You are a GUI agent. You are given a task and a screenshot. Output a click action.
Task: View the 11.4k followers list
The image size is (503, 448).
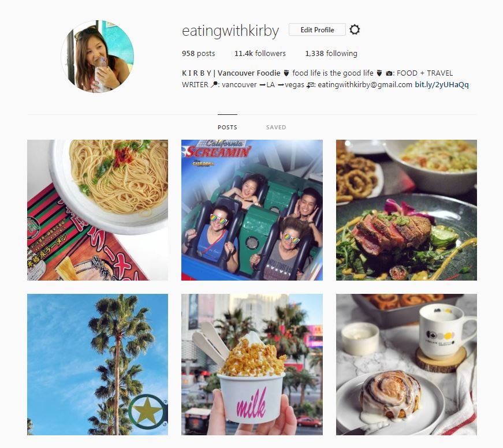point(260,53)
